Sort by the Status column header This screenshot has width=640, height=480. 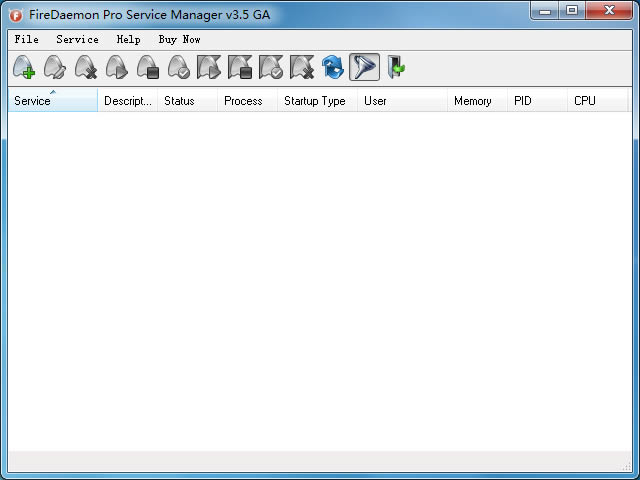click(187, 100)
